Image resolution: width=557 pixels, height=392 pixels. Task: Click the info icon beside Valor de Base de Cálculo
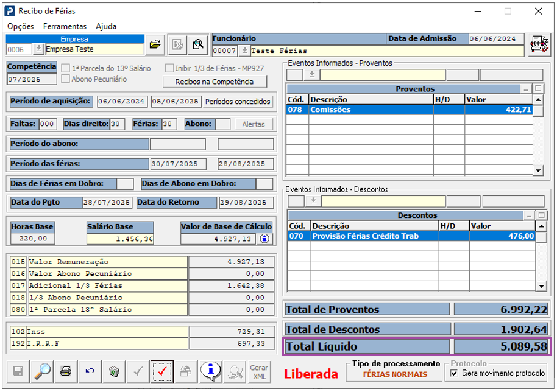tap(264, 239)
